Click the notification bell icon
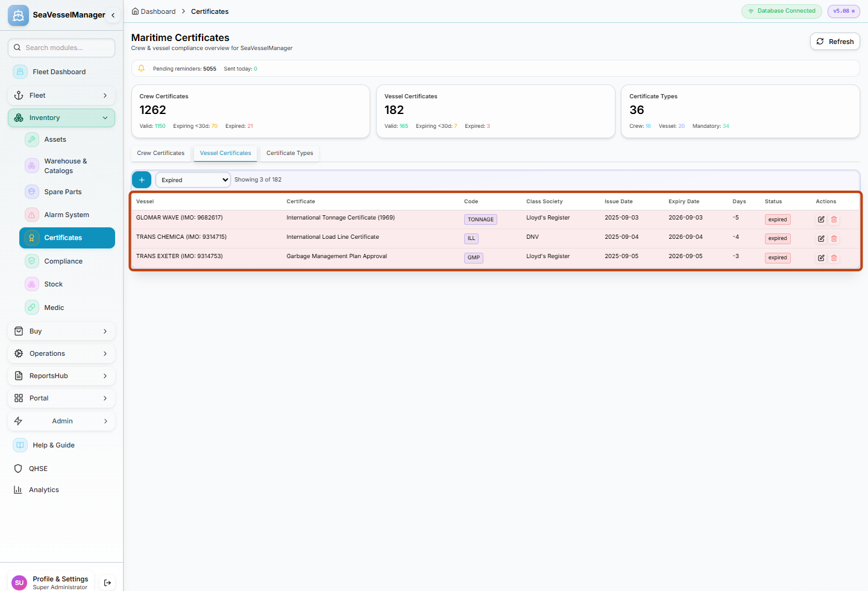The height and width of the screenshot is (591, 868). point(142,68)
